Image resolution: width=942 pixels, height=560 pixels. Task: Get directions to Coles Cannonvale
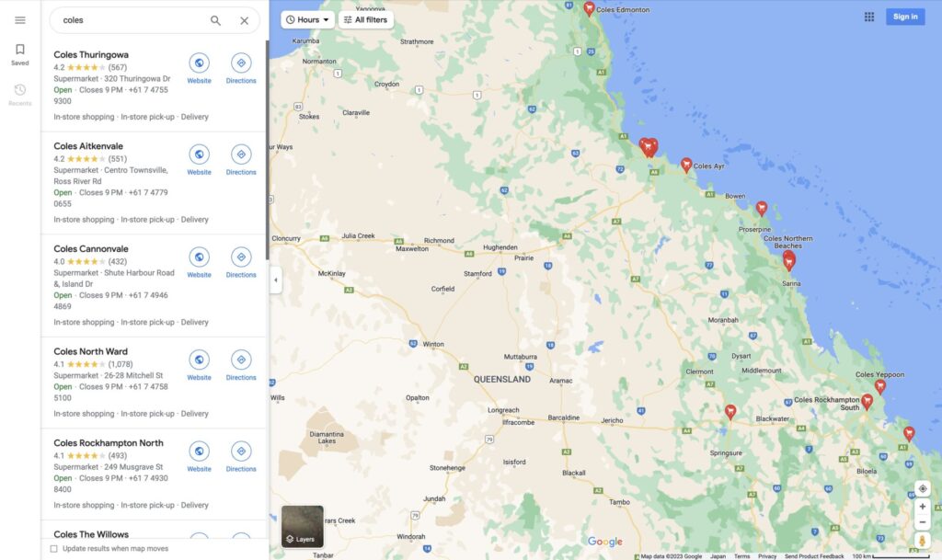(x=241, y=262)
